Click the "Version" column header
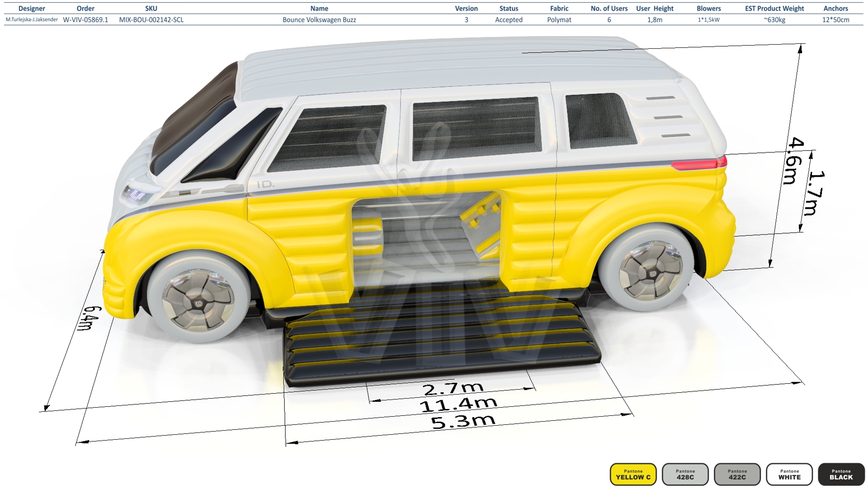This screenshot has width=868, height=488. (466, 9)
